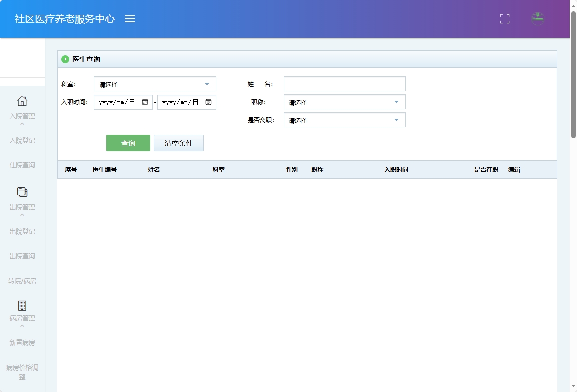Enter fullscreen mode via the corner icon

tap(504, 19)
